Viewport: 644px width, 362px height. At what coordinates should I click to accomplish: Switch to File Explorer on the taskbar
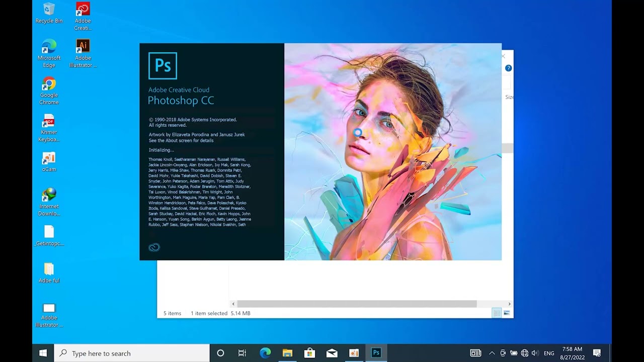pyautogui.click(x=287, y=353)
